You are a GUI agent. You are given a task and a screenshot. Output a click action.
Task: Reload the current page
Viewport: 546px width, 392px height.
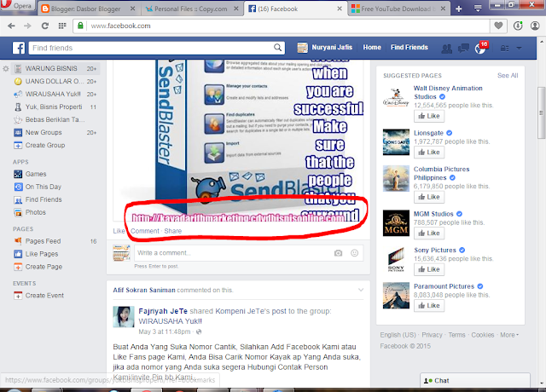coord(45,26)
